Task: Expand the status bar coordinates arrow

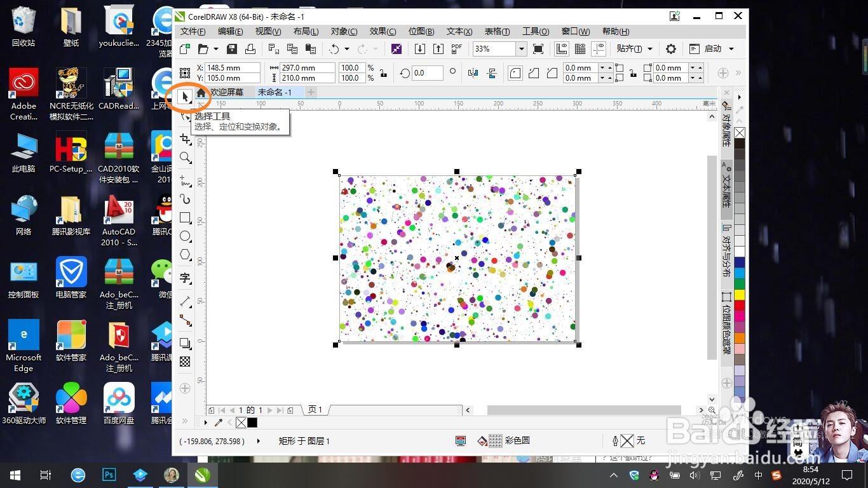Action: pyautogui.click(x=258, y=440)
